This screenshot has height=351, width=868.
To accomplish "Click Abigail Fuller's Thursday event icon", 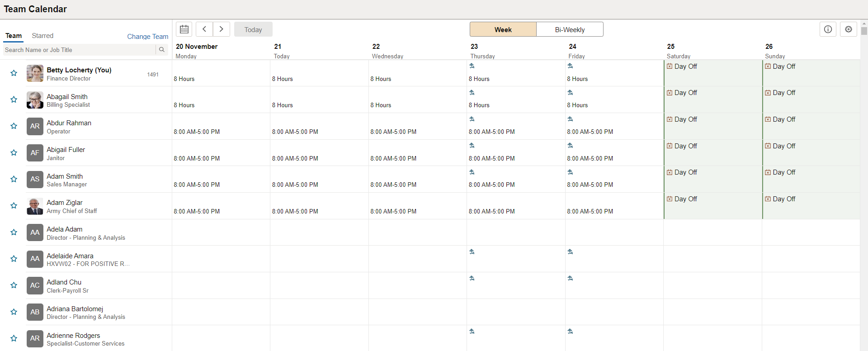I will pos(472,146).
